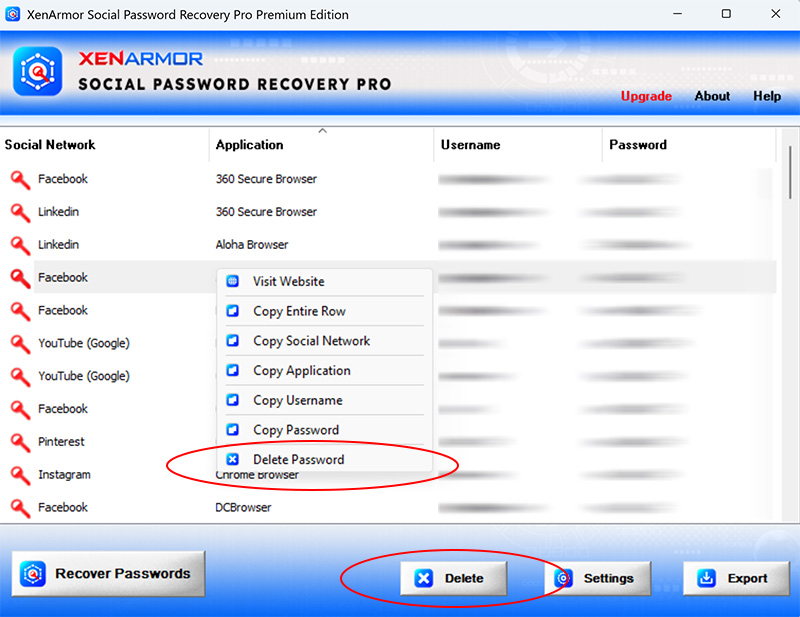Sort by the Social Network column header
The image size is (800, 617).
tap(105, 145)
